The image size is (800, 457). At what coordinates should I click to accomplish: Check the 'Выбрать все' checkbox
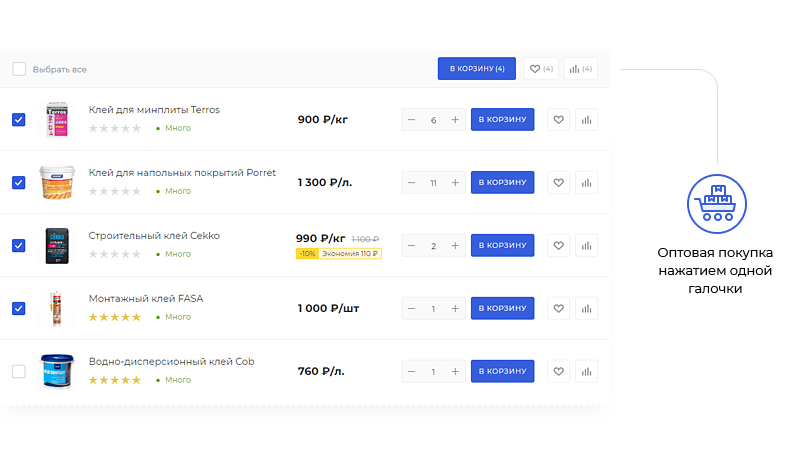[19, 69]
